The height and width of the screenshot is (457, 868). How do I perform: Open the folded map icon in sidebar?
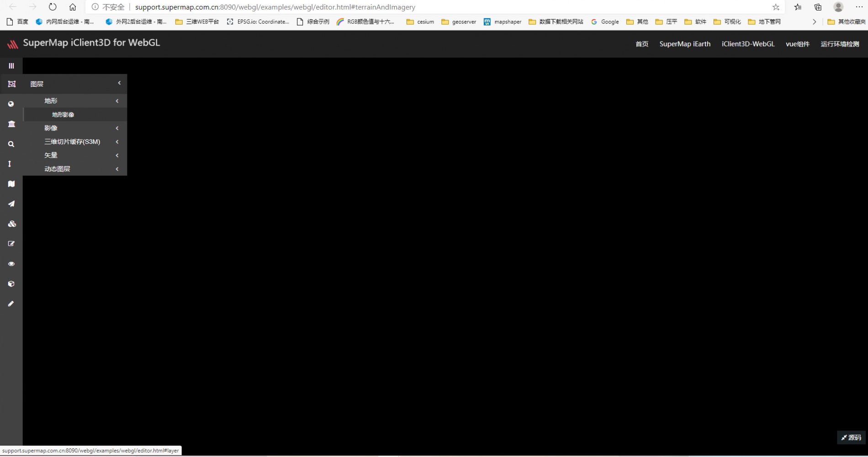coord(11,184)
